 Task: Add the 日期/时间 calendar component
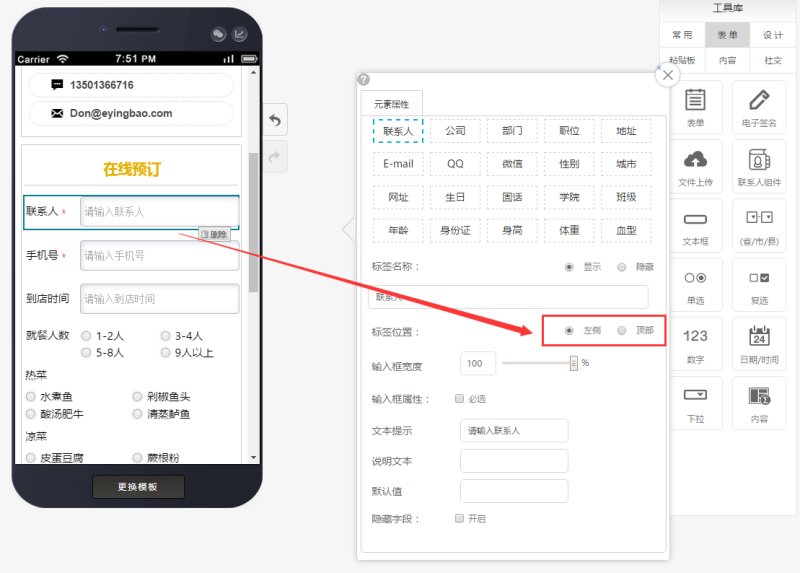coord(759,344)
